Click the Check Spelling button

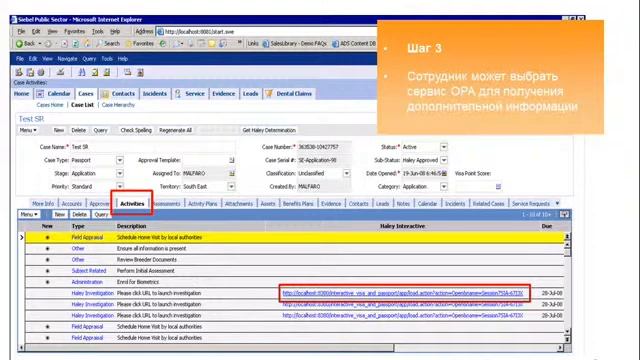pyautogui.click(x=136, y=130)
